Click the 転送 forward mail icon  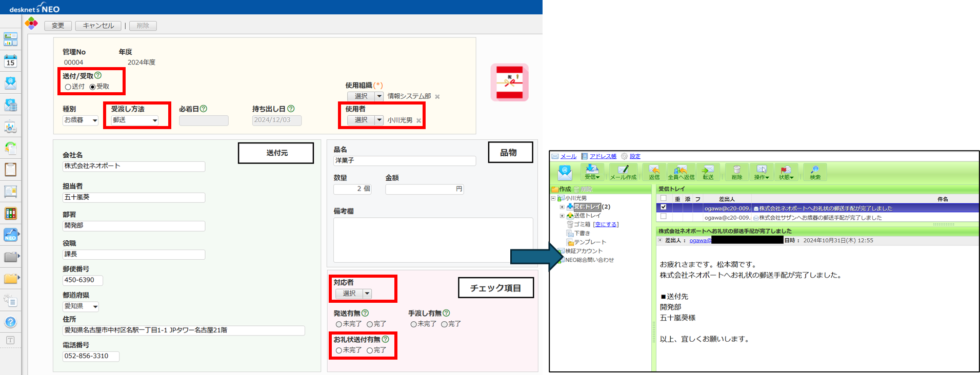708,172
